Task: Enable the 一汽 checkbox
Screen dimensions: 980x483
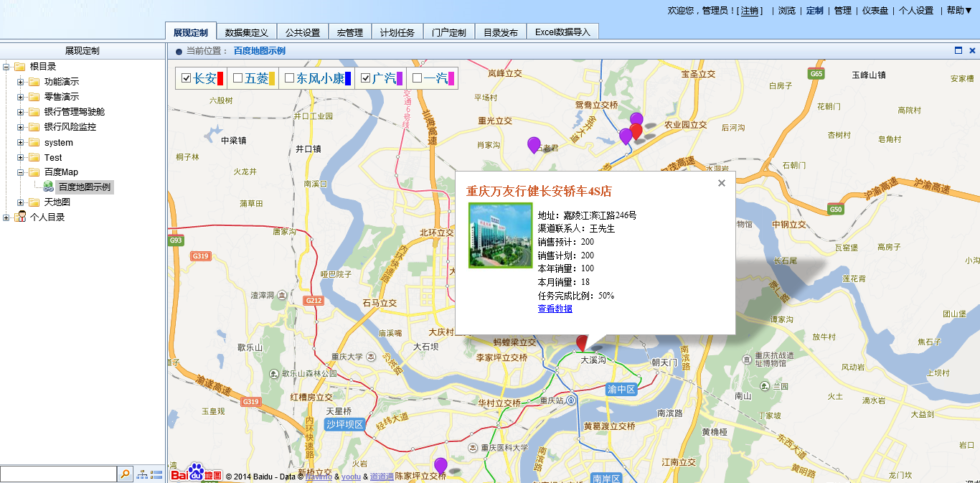Action: click(417, 78)
